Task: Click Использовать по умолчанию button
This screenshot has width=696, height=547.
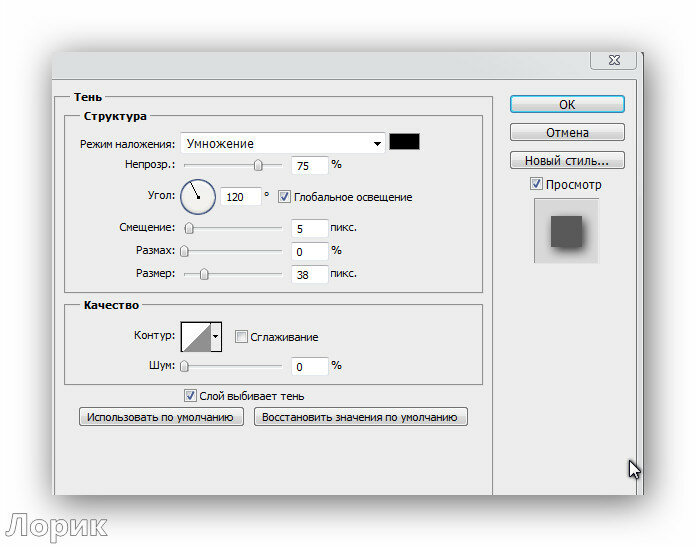Action: pyautogui.click(x=161, y=417)
